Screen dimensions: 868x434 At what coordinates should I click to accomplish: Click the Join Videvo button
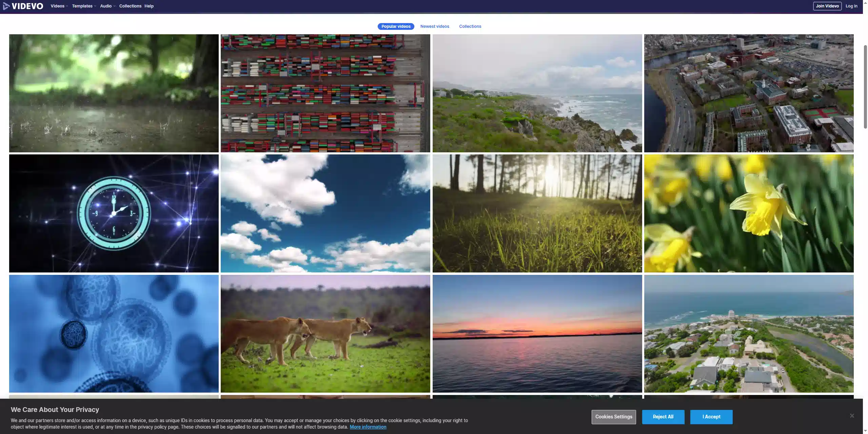tap(827, 6)
